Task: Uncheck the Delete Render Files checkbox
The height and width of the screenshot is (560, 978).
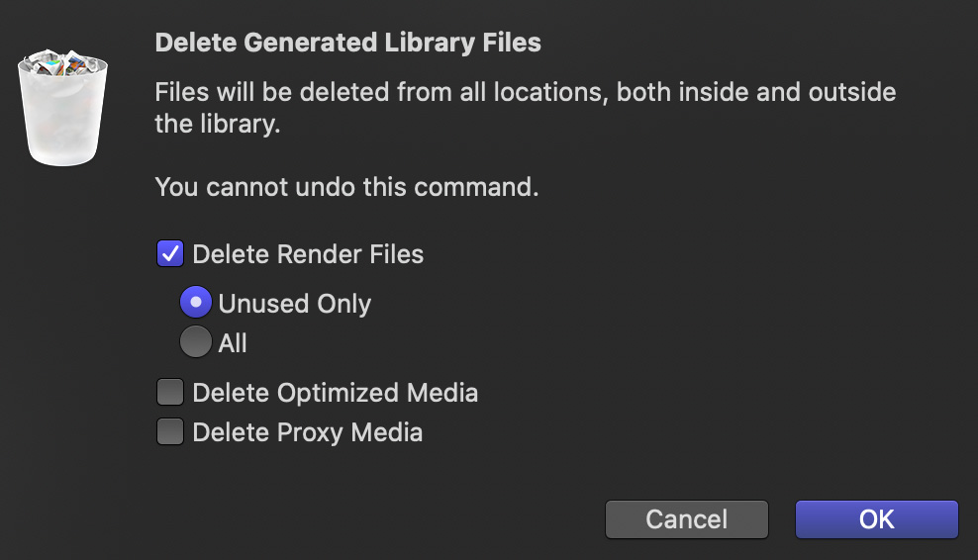Action: pyautogui.click(x=169, y=254)
